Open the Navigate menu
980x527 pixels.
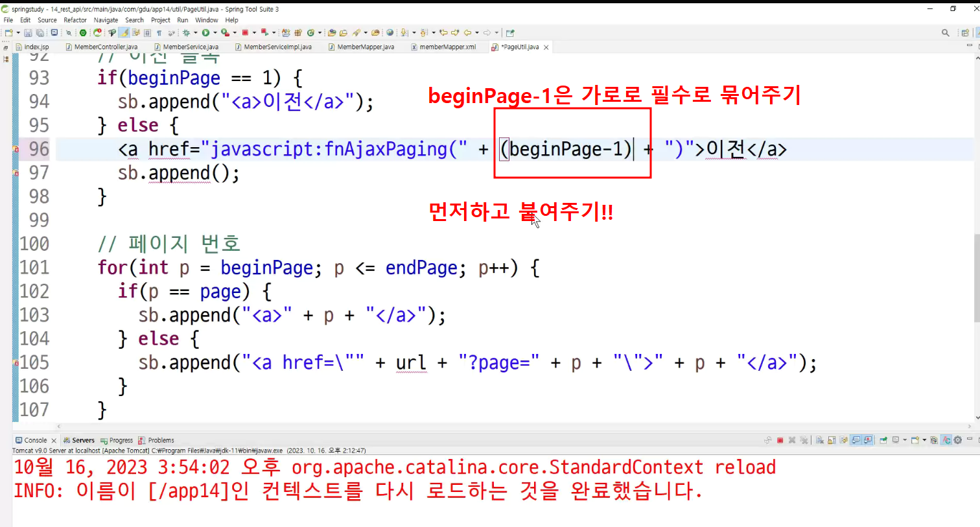click(x=106, y=20)
